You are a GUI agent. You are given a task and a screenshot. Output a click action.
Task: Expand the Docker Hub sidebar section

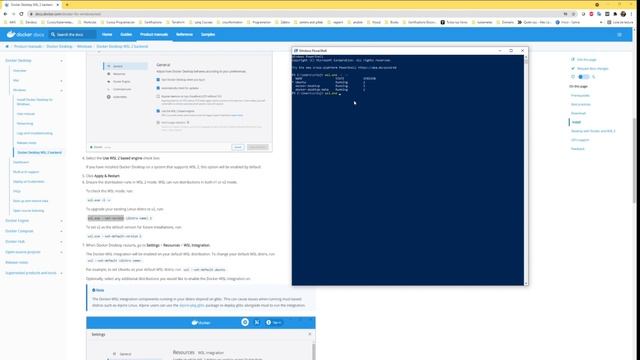click(62, 242)
